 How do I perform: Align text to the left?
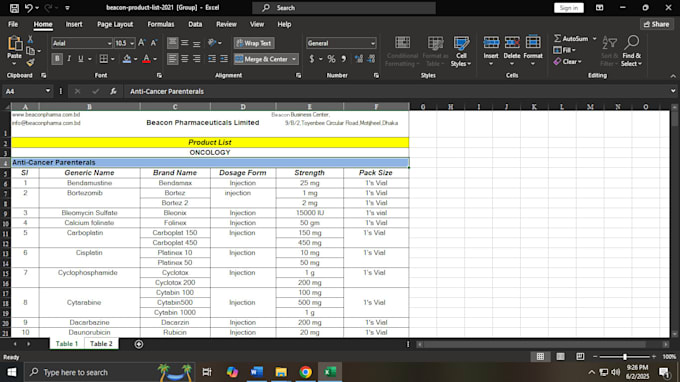click(173, 59)
